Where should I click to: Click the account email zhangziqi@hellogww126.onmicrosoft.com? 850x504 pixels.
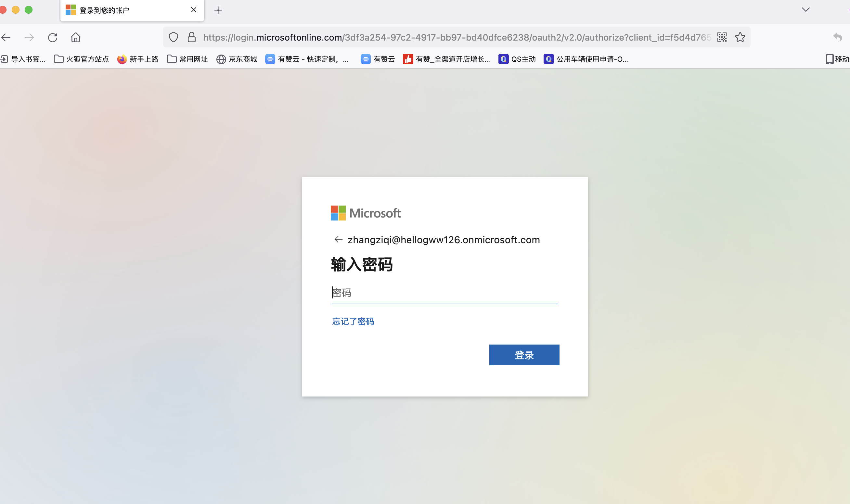pos(444,240)
